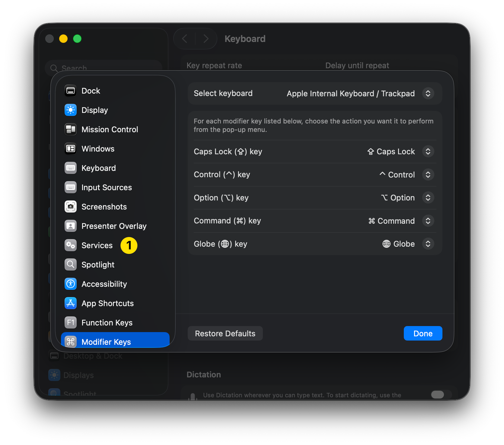The height and width of the screenshot is (445, 504).
Task: Select the Display sun icon
Action: pos(71,110)
